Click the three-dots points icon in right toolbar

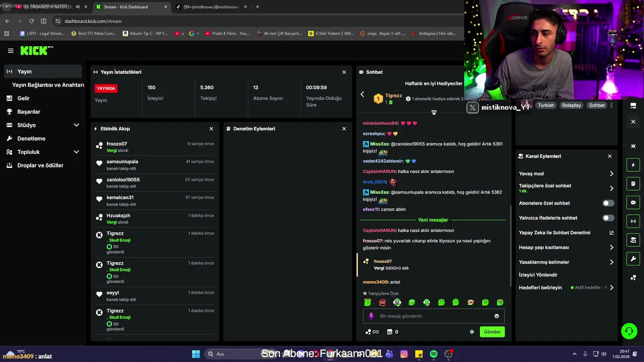coord(633,278)
